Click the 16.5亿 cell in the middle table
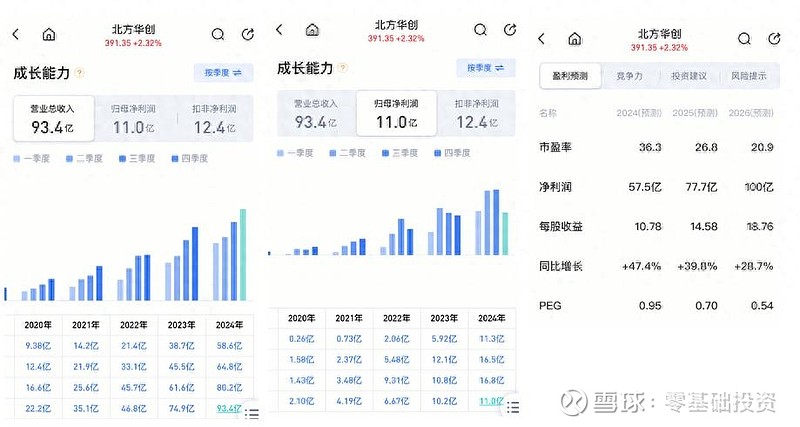Viewport: 800px width, 427px height. click(x=491, y=360)
